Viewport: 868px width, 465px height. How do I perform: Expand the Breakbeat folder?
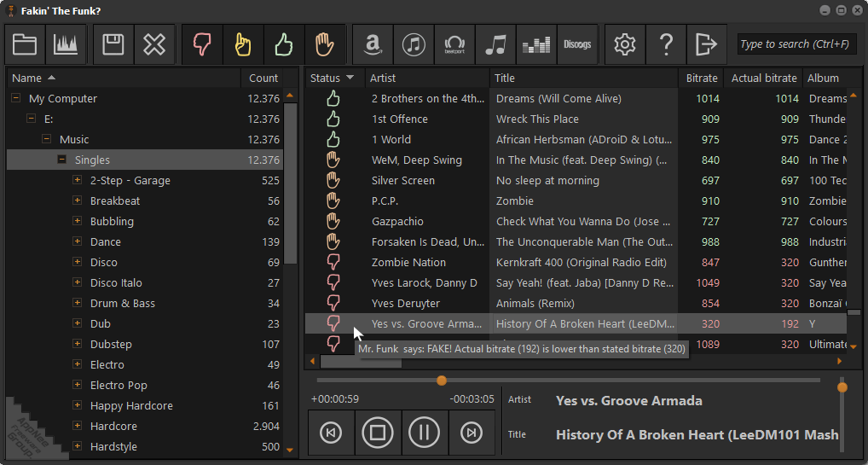coord(78,201)
